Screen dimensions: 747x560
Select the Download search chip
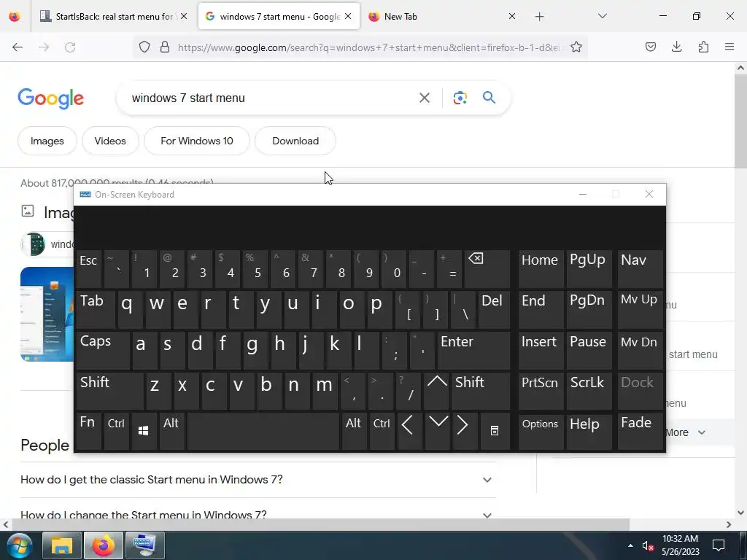[x=295, y=141]
